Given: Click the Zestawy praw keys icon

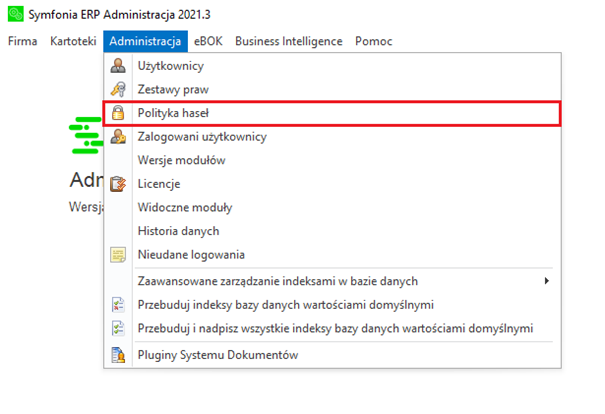Looking at the screenshot, I should tap(118, 89).
